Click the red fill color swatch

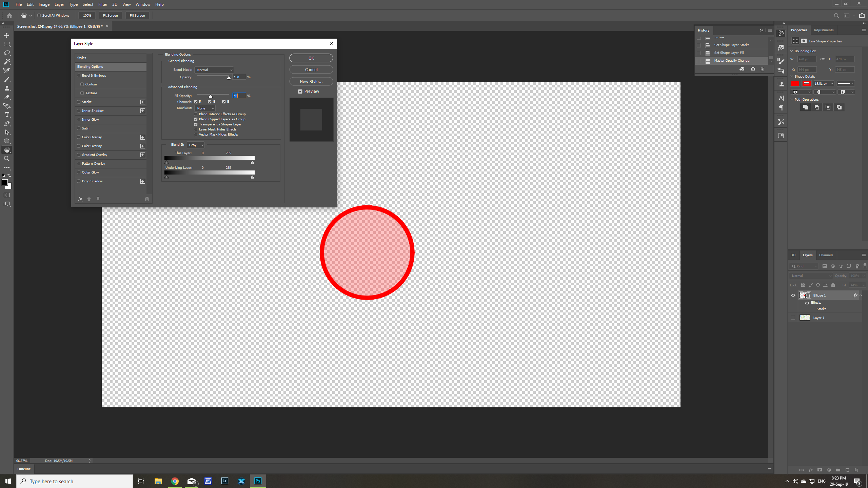point(795,83)
